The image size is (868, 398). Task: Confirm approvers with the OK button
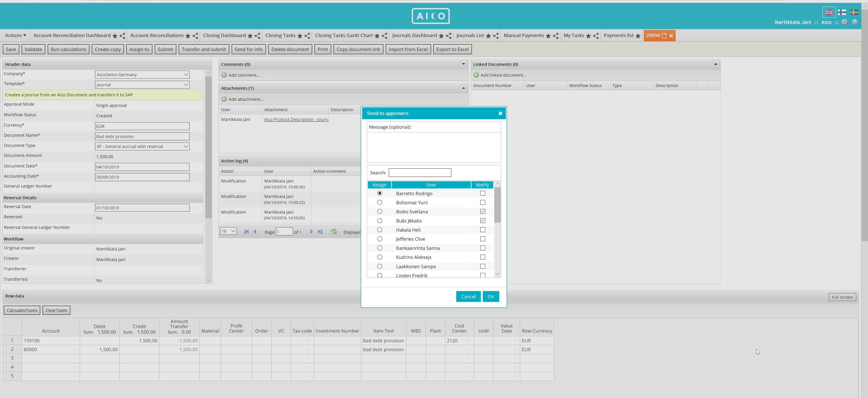coord(491,296)
